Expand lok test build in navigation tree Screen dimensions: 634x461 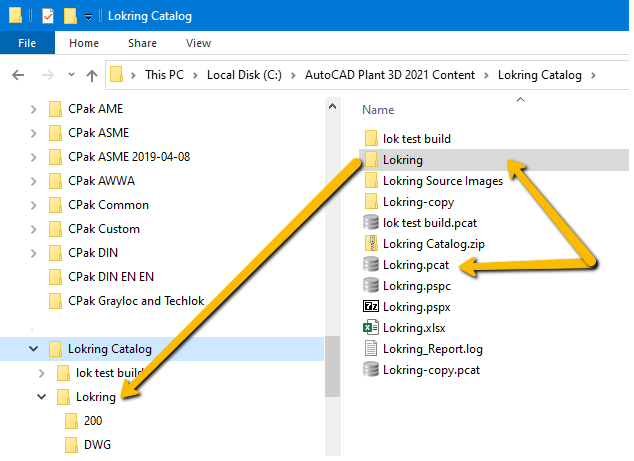click(41, 373)
